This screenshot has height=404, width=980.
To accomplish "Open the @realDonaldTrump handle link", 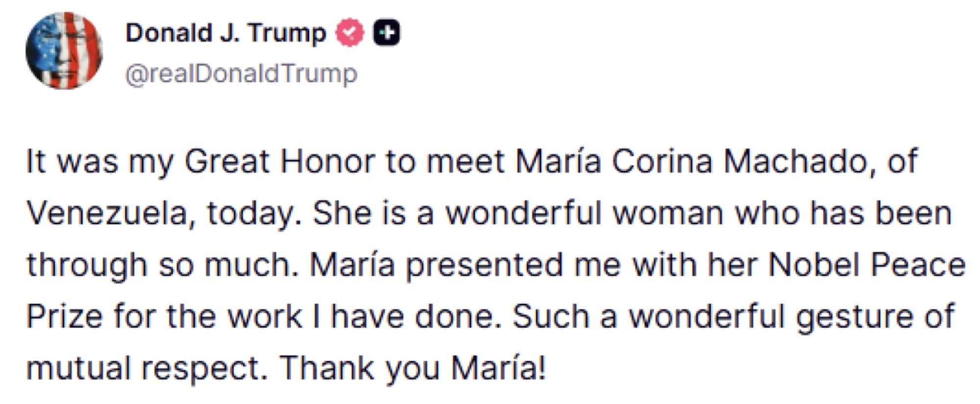I will click(x=241, y=74).
